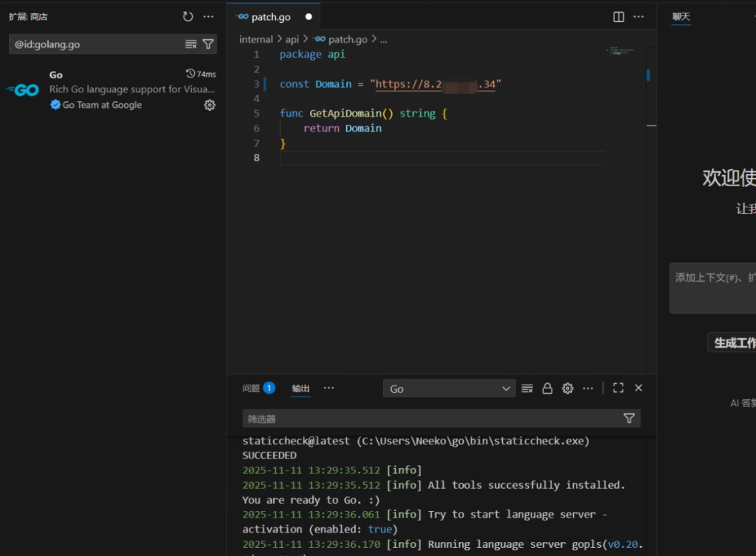Open the output log filter options
The height and width of the screenshot is (556, 756).
[629, 419]
